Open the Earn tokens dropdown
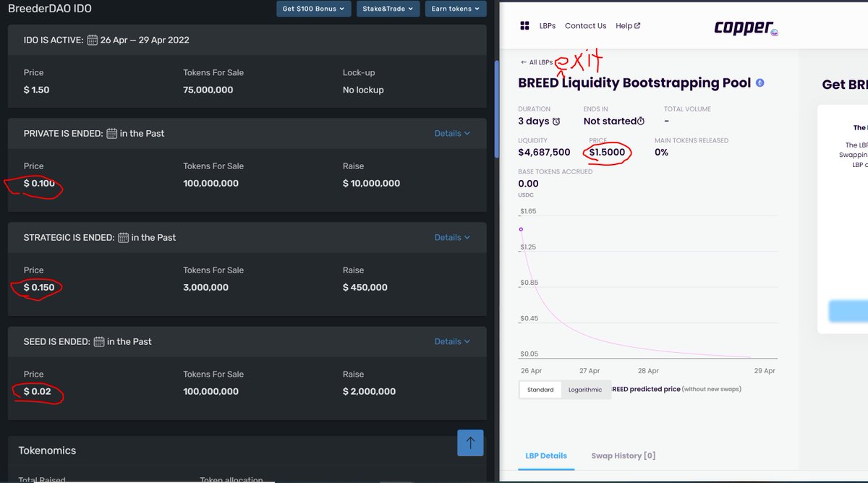Image resolution: width=868 pixels, height=483 pixels. coord(455,9)
